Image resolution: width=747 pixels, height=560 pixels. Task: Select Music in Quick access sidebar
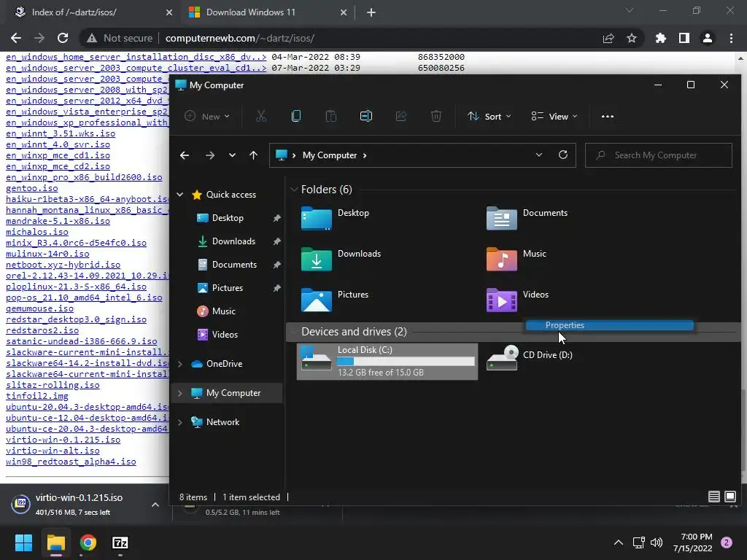(223, 311)
